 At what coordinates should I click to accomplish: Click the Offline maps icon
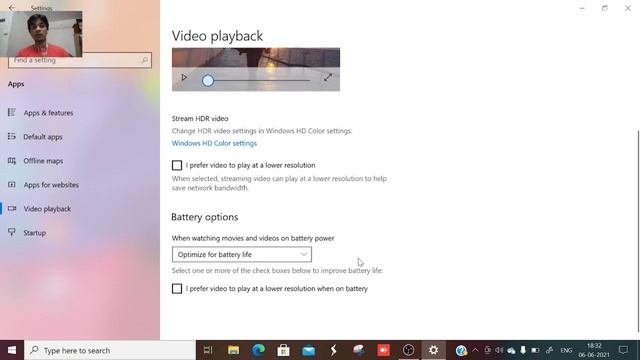tap(12, 160)
